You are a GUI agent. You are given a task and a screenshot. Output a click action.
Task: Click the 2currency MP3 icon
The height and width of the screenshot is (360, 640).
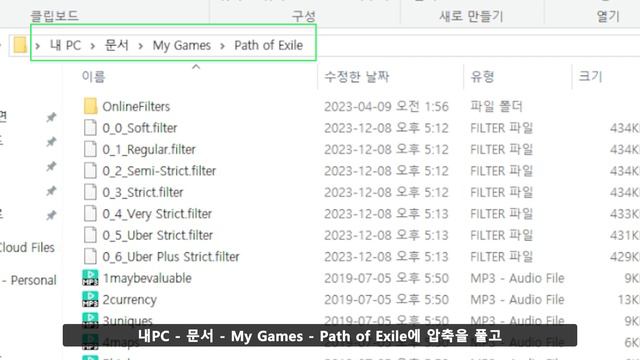coord(90,299)
